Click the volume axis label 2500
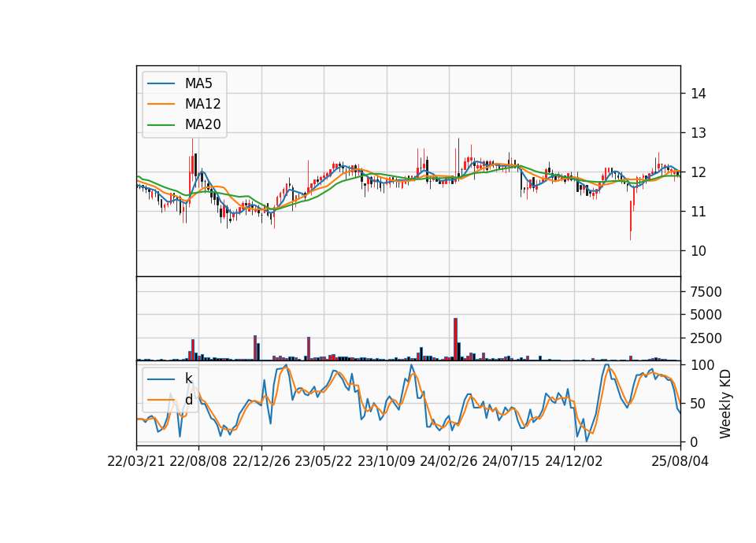The image size is (756, 543). (706, 338)
